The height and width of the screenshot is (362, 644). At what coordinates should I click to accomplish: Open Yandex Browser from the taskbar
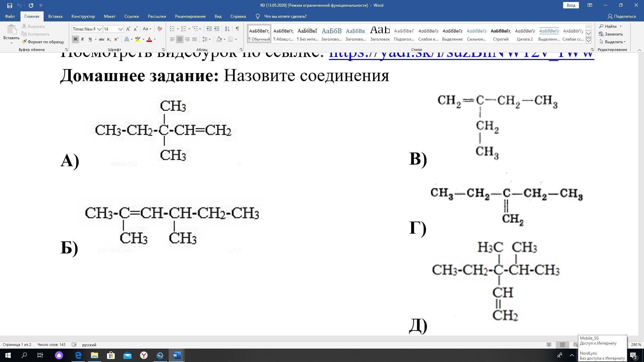(x=144, y=355)
